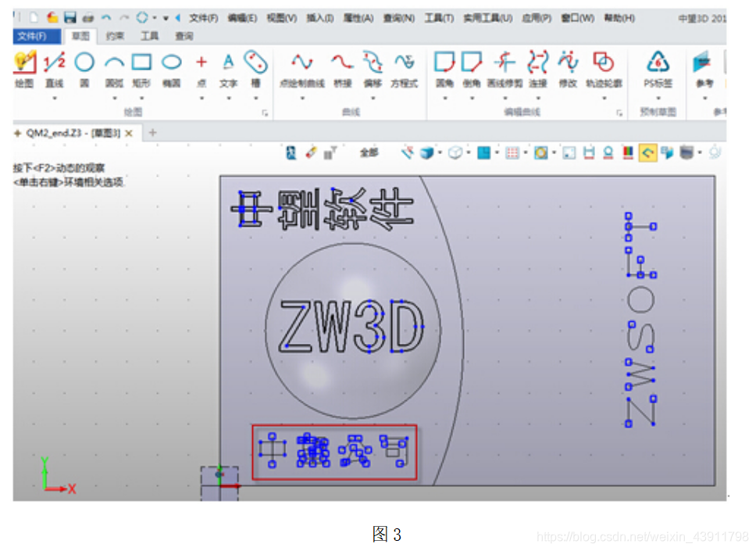Pick the 圆弧 arc tool
Viewport: 756px width, 551px height.
click(114, 69)
